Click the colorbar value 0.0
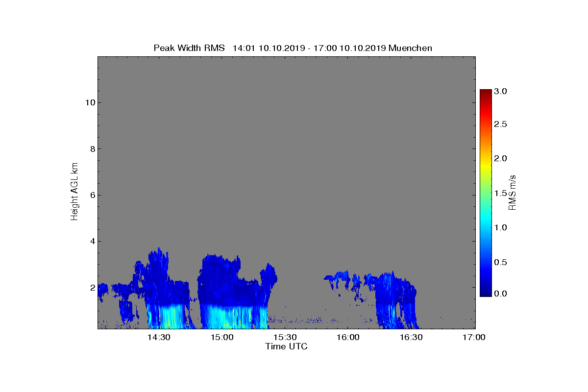 (500, 293)
